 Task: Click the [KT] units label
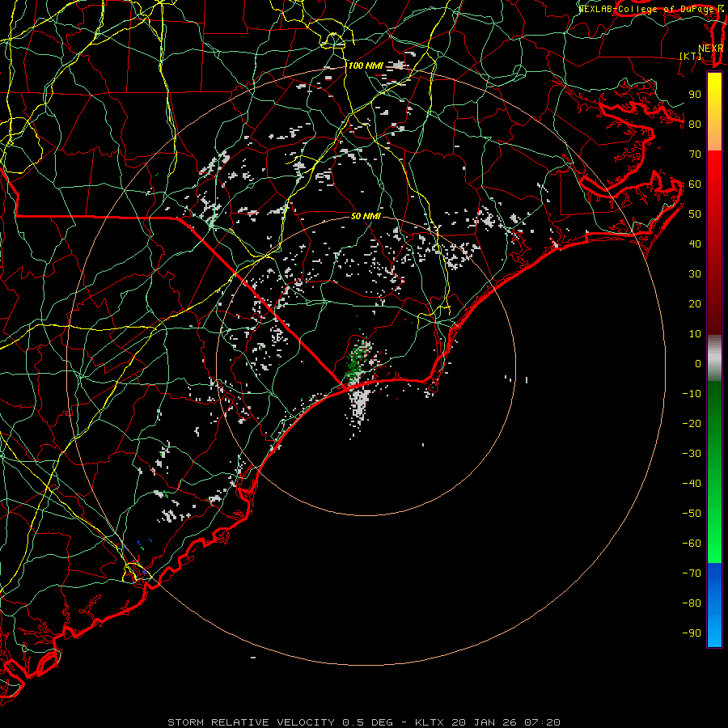click(690, 56)
